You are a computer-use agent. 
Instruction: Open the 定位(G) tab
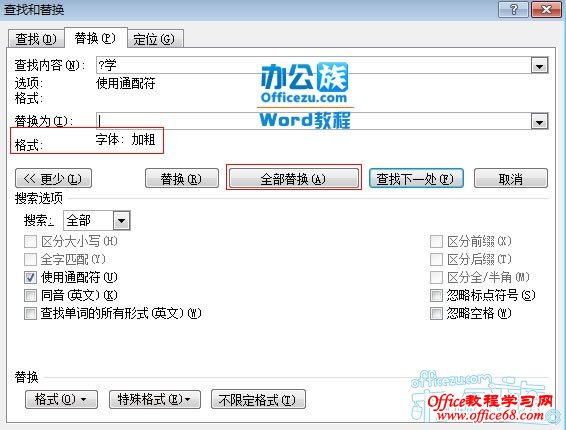(154, 39)
